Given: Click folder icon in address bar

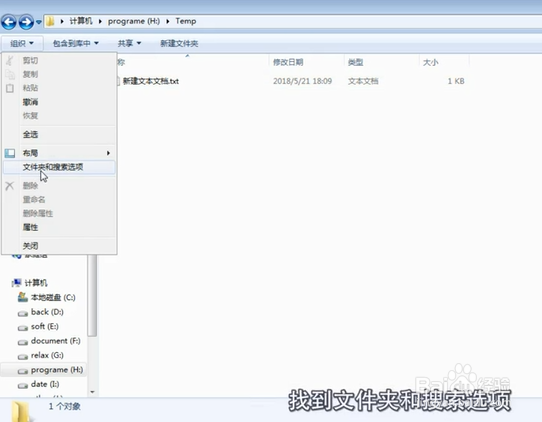Looking at the screenshot, I should pyautogui.click(x=50, y=21).
